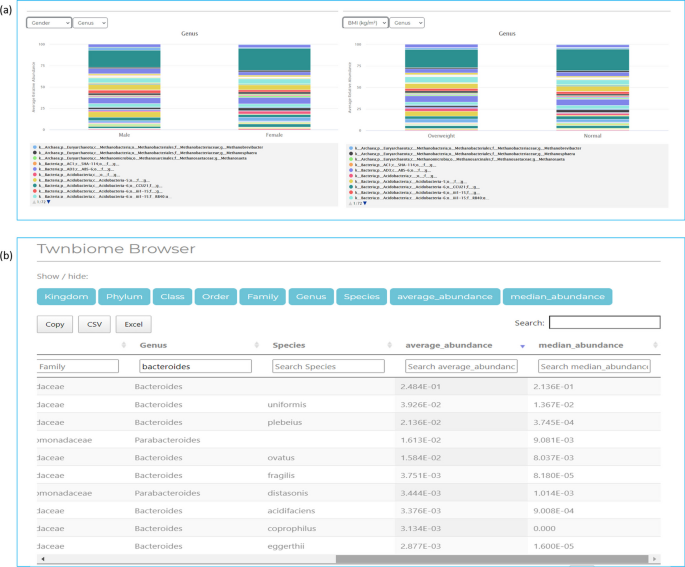
Task: Click gray previous-page arrow in BMI chart legend
Action: coord(350,203)
